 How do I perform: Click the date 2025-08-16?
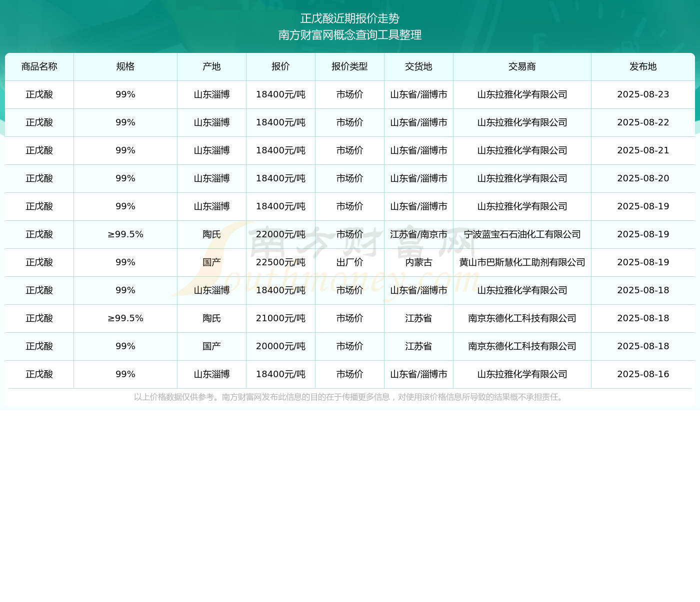click(x=643, y=374)
